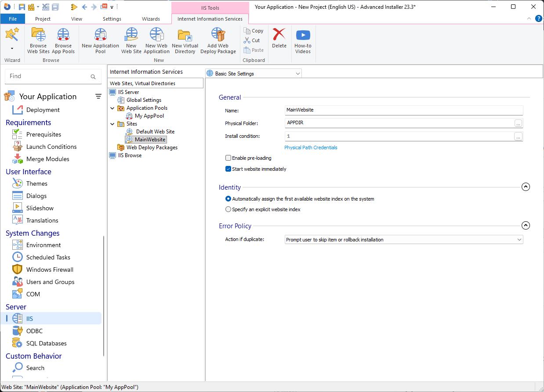The width and height of the screenshot is (544, 392).
Task: Click the Find search box
Action: 52,76
